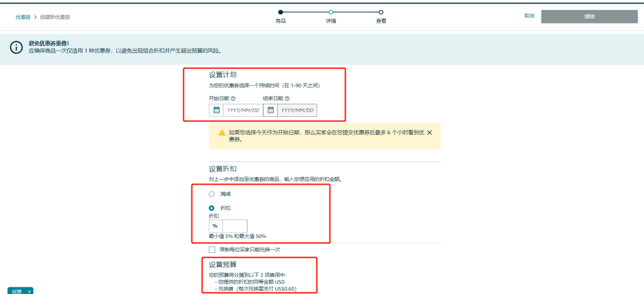
Task: Select the 折扣 radio option
Action: point(212,208)
